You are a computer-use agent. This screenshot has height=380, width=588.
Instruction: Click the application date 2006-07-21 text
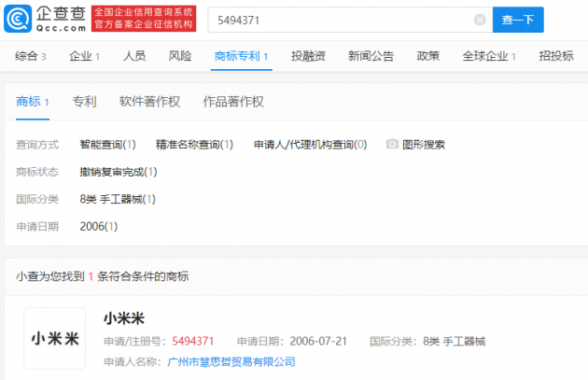click(x=318, y=341)
